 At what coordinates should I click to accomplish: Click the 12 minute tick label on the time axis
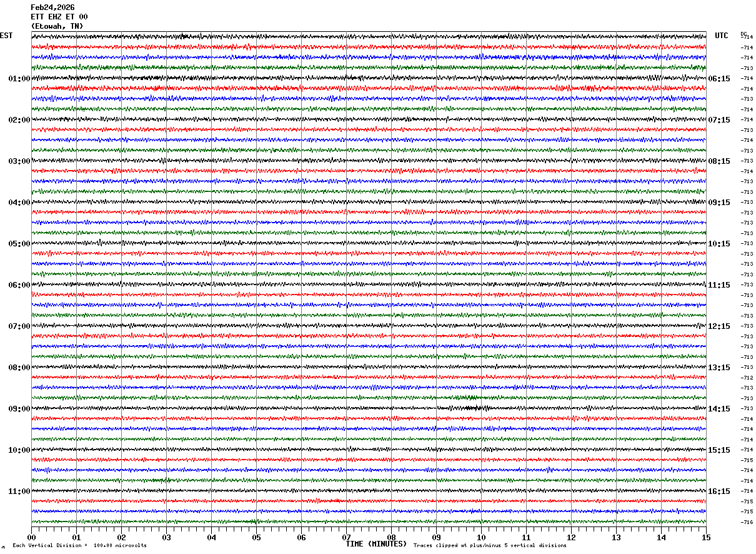(571, 537)
